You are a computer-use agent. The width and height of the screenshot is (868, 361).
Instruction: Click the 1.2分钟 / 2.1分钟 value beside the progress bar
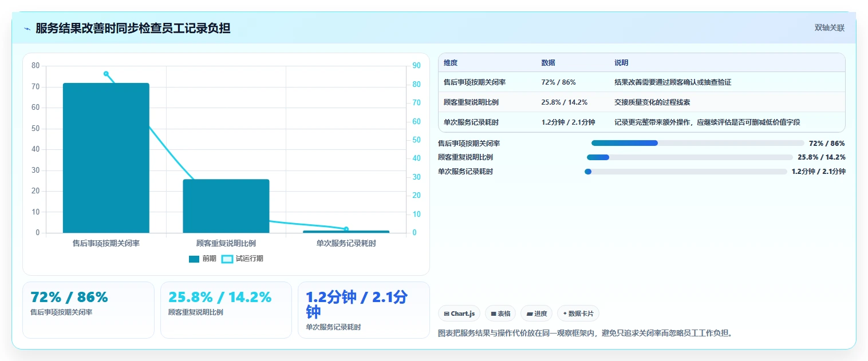(819, 171)
